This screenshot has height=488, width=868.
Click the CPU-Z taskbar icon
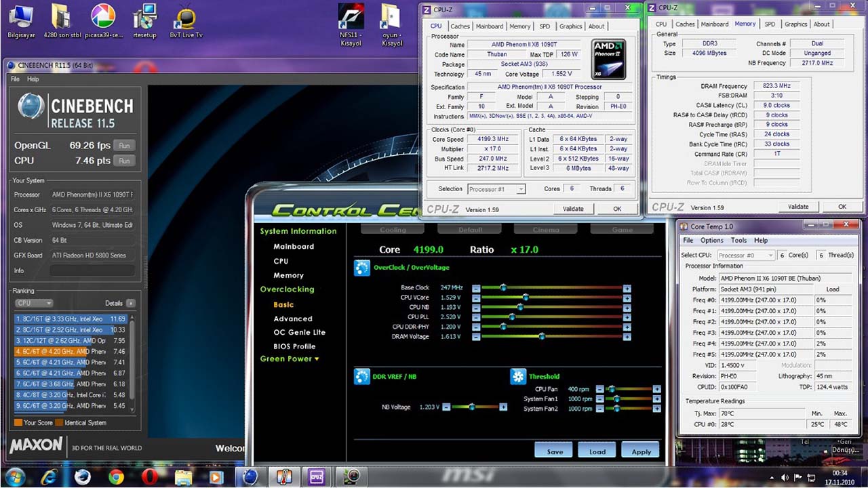coord(317,476)
